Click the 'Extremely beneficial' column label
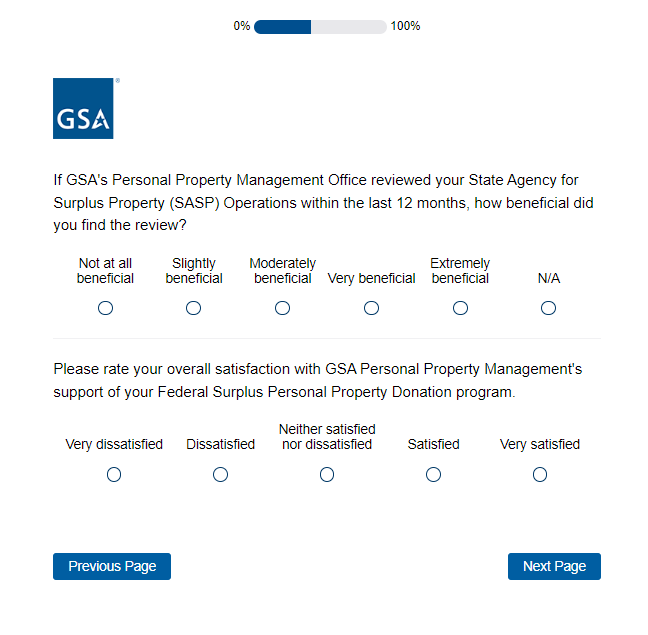 point(460,271)
